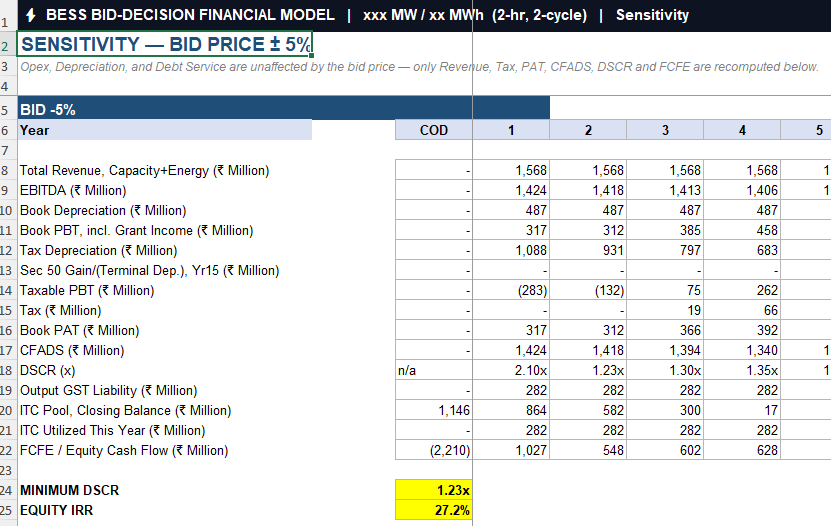
Task: Select the Year 1 column header
Action: (x=511, y=130)
